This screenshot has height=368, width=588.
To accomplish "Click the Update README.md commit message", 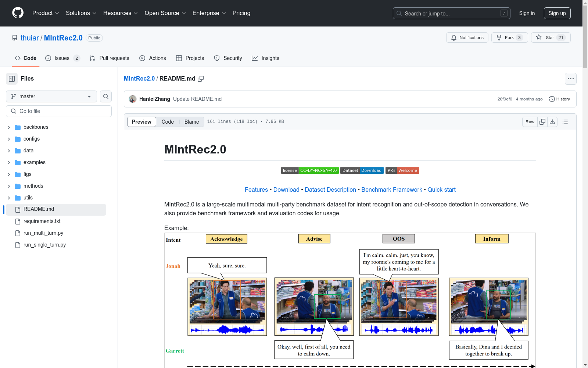I will pos(197,99).
